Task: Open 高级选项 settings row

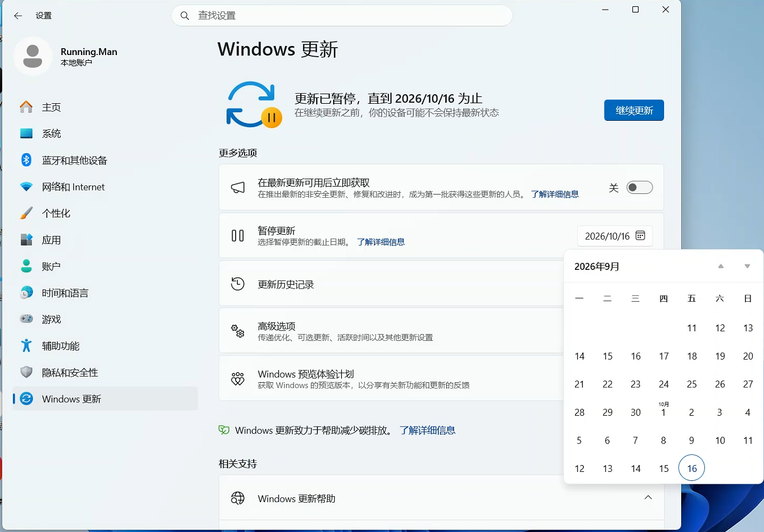Action: [x=391, y=331]
